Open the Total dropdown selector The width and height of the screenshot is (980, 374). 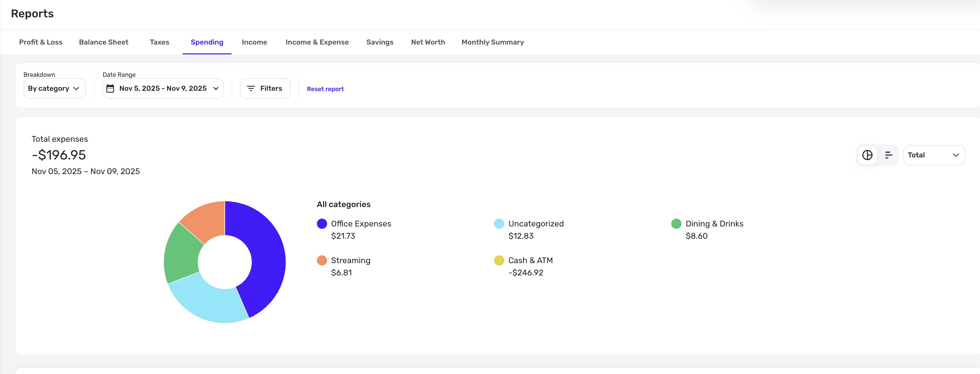pos(934,155)
